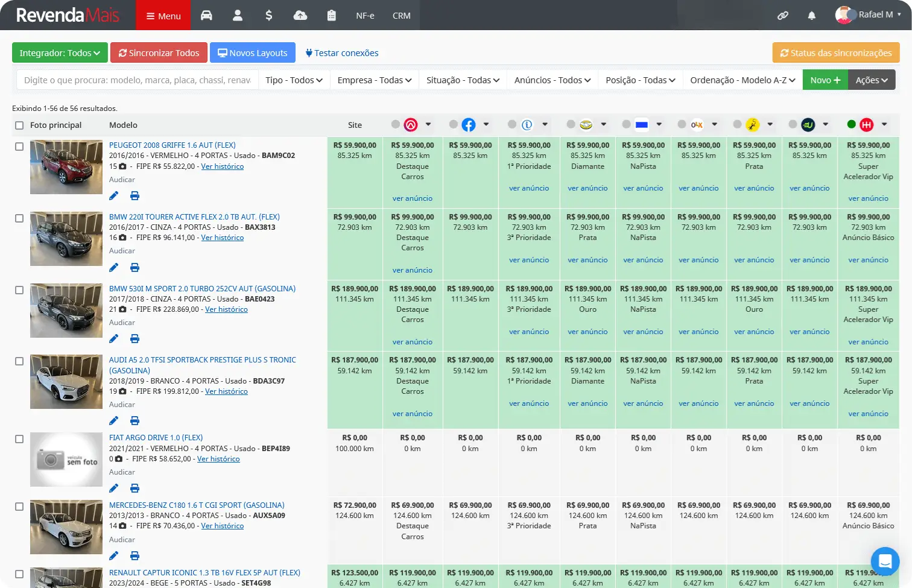This screenshot has width=912, height=588.
Task: Open the Facebook column dropdown arrow
Action: (x=486, y=125)
